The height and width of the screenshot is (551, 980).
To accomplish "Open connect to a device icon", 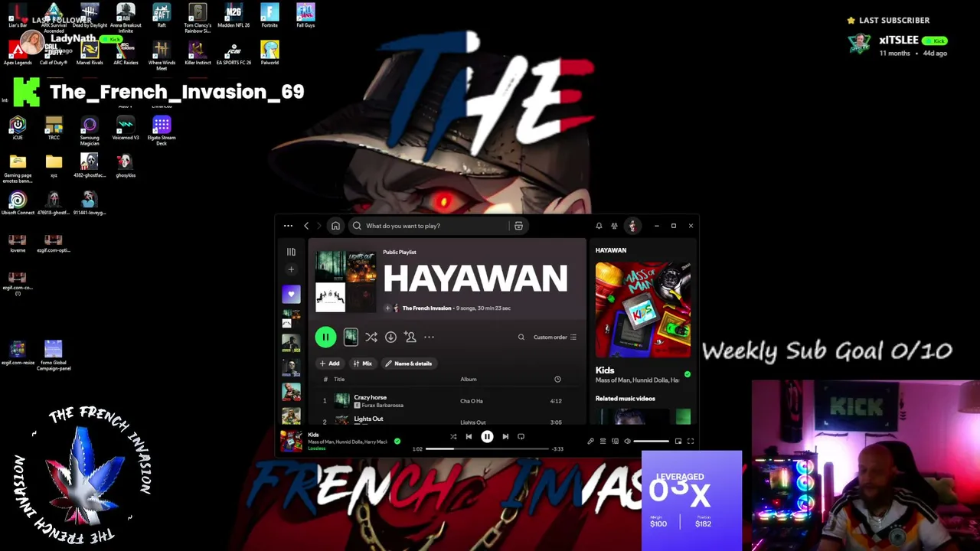I will pyautogui.click(x=615, y=441).
